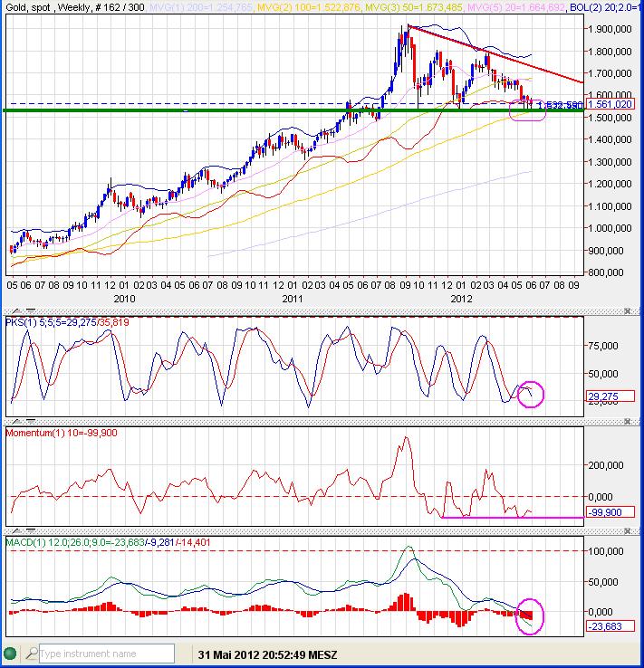Collapse PKS panel with up arrow
The width and height of the screenshot is (644, 668).
pyautogui.click(x=15, y=311)
